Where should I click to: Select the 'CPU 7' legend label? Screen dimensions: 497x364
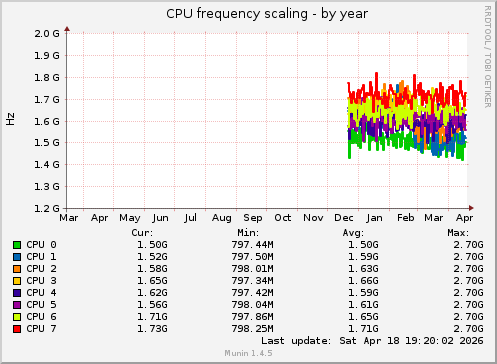[x=41, y=329]
